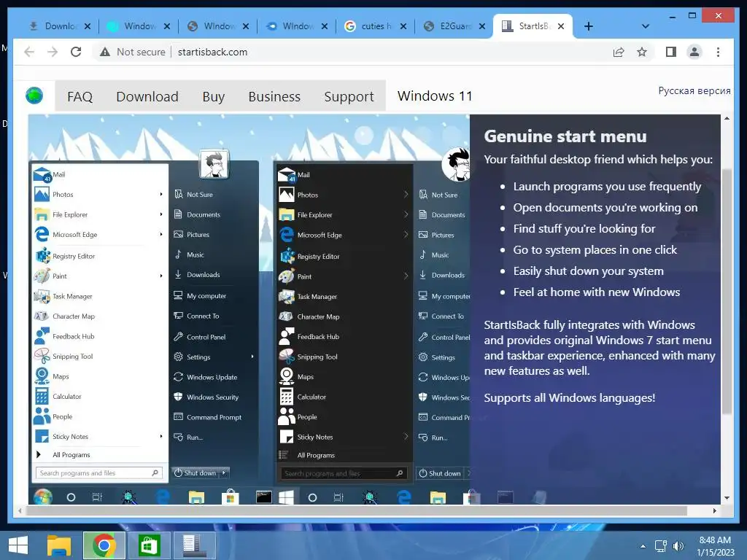Expand Paint chevron in dark start menu

click(x=406, y=276)
